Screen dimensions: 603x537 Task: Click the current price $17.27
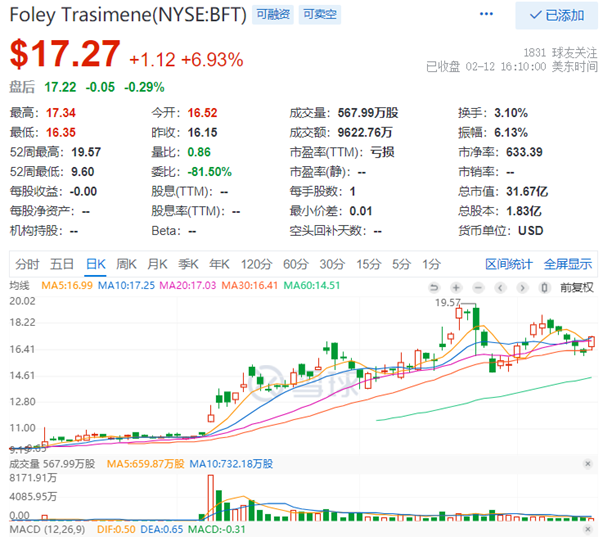(x=65, y=54)
